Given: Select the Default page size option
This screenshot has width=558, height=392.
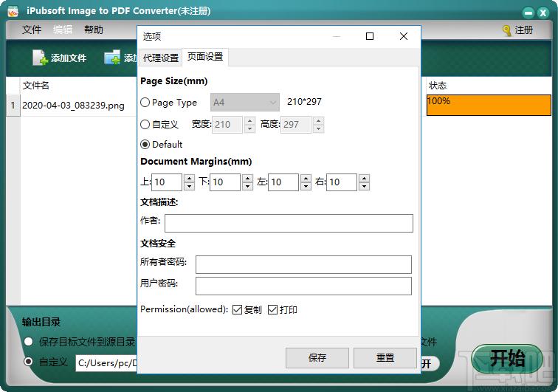Looking at the screenshot, I should (145, 144).
